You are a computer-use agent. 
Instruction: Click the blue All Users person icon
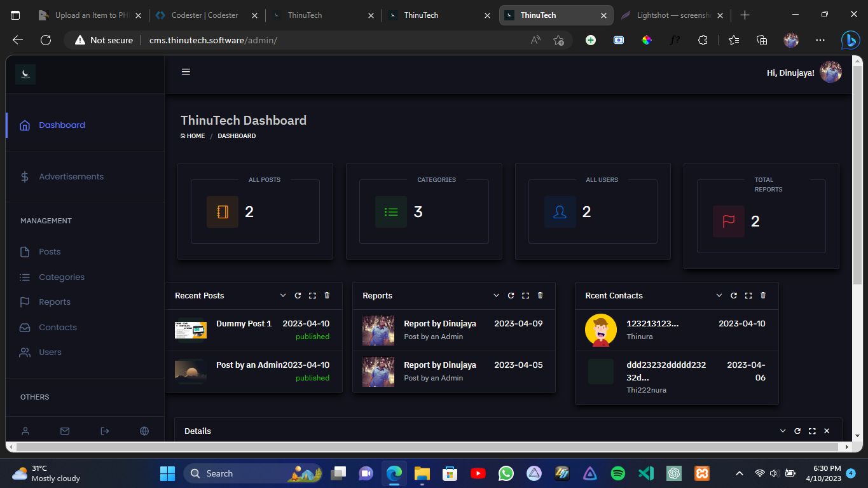tap(560, 212)
